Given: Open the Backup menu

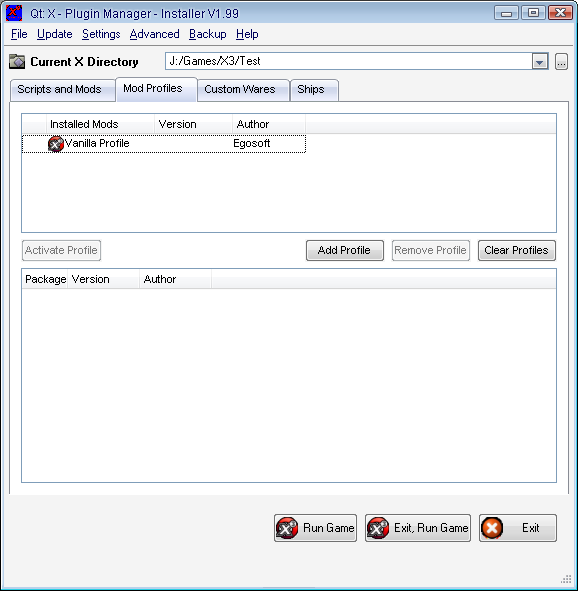Looking at the screenshot, I should pyautogui.click(x=208, y=34).
